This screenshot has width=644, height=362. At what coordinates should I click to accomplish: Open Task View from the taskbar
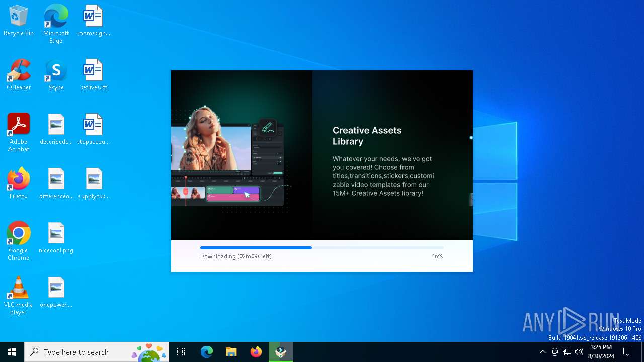[181, 352]
